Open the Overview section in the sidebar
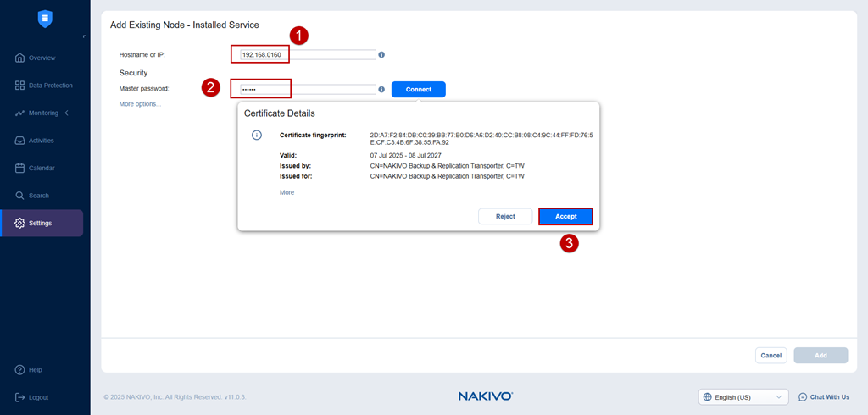This screenshot has width=868, height=415. (42, 58)
